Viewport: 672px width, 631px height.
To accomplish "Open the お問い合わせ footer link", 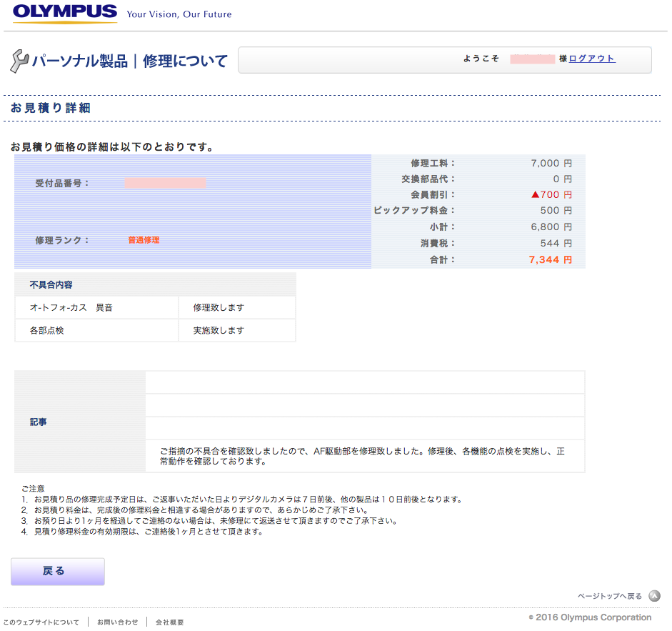I will click(x=117, y=622).
